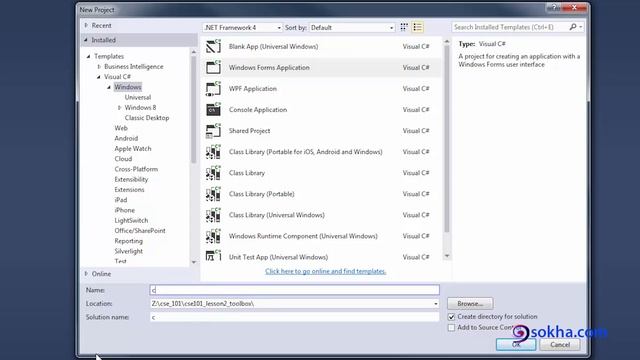Click the plain Class Library template icon
This screenshot has width=640, height=360.
pyautogui.click(x=213, y=173)
